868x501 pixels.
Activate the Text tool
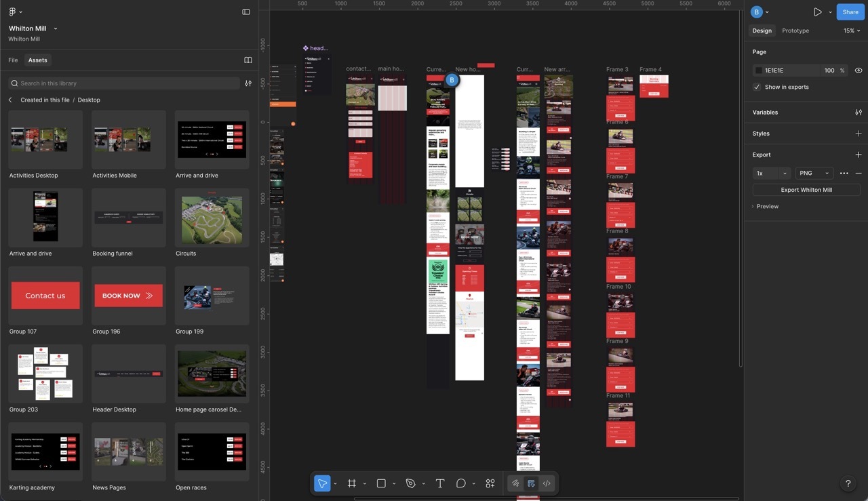point(439,483)
